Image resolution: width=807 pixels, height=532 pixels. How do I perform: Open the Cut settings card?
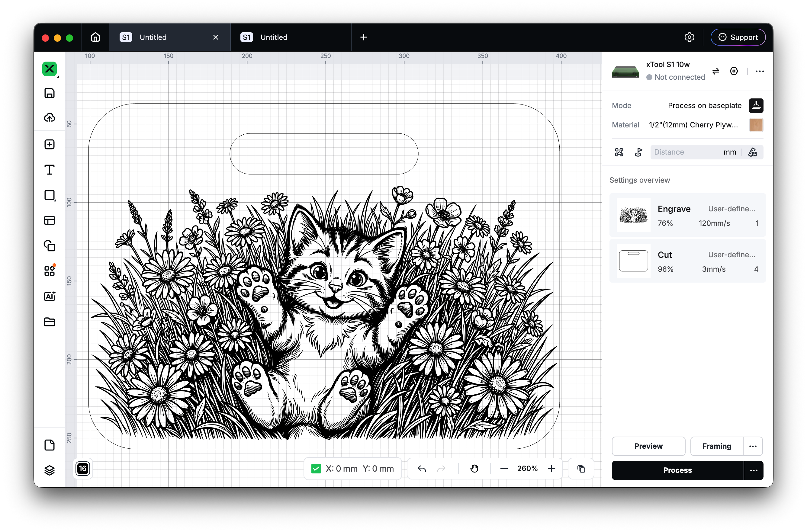687,261
